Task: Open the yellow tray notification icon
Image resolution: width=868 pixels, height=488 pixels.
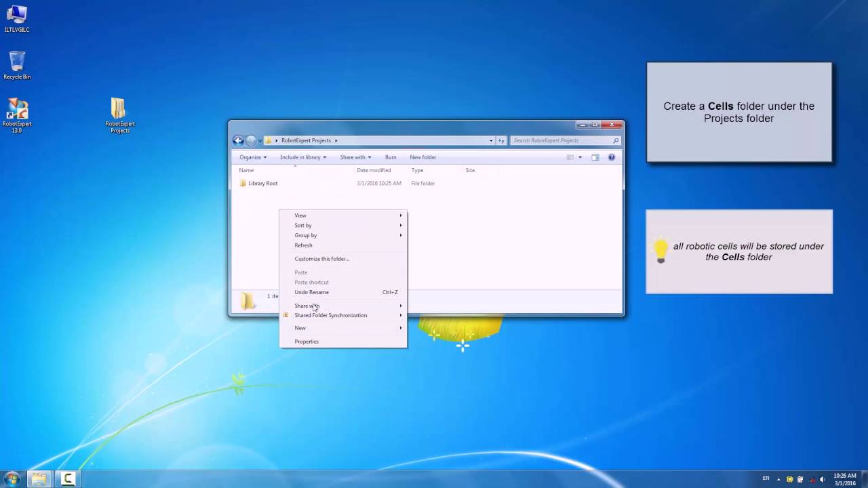Action: coord(789,480)
